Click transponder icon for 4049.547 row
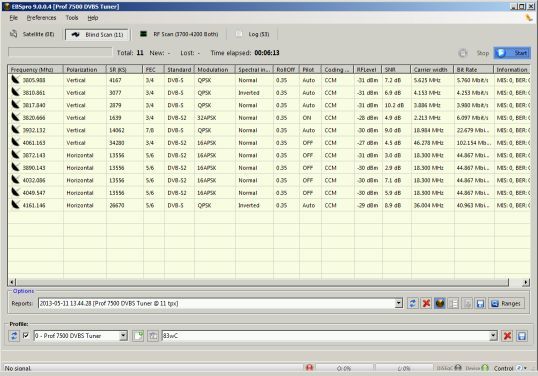Image resolution: width=538 pixels, height=376 pixels. click(15, 192)
